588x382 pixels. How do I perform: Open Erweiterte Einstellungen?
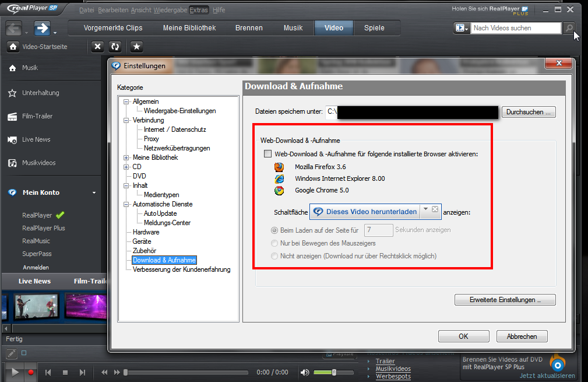pyautogui.click(x=505, y=300)
